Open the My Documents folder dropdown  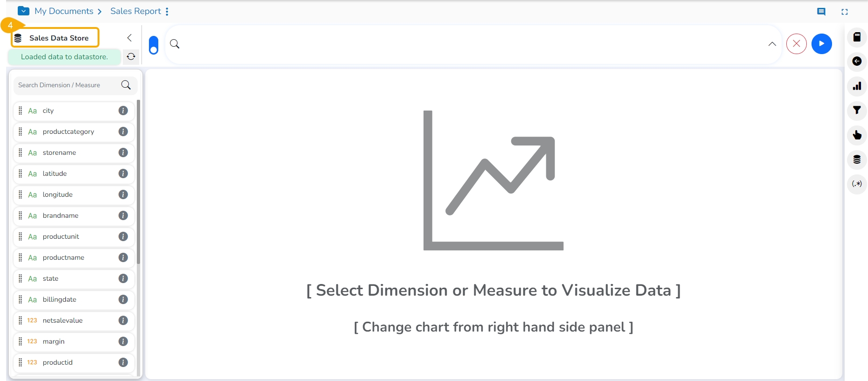[23, 11]
